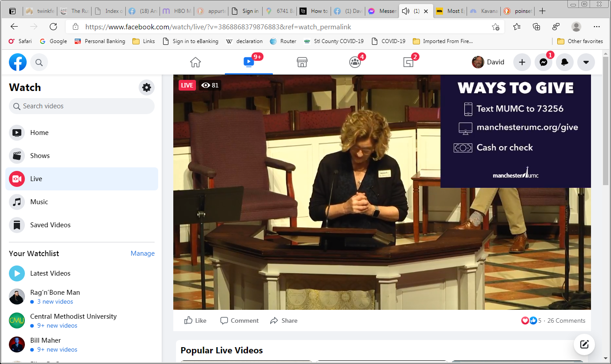Add this page to favorites star

(495, 27)
